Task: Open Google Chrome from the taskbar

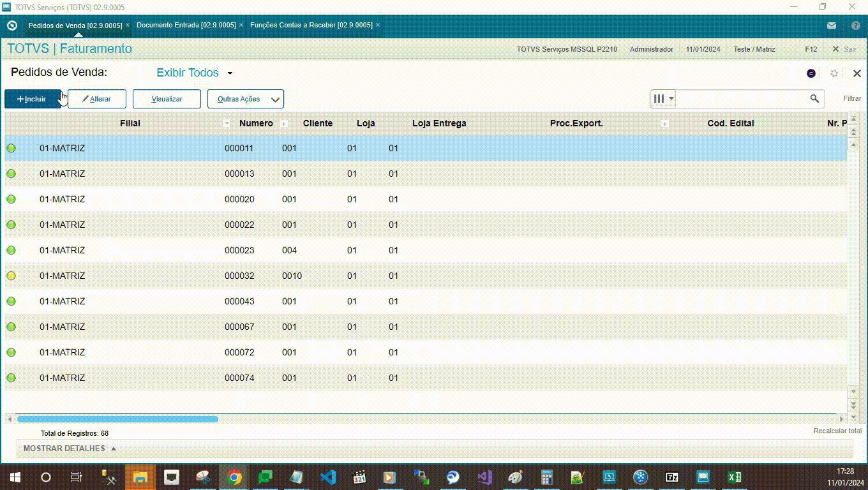Action: (234, 477)
